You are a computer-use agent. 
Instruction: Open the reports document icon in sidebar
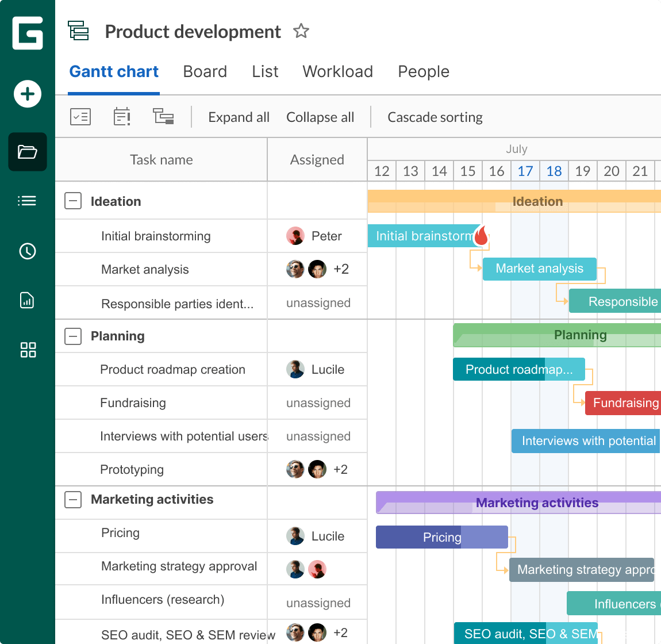[x=27, y=300]
